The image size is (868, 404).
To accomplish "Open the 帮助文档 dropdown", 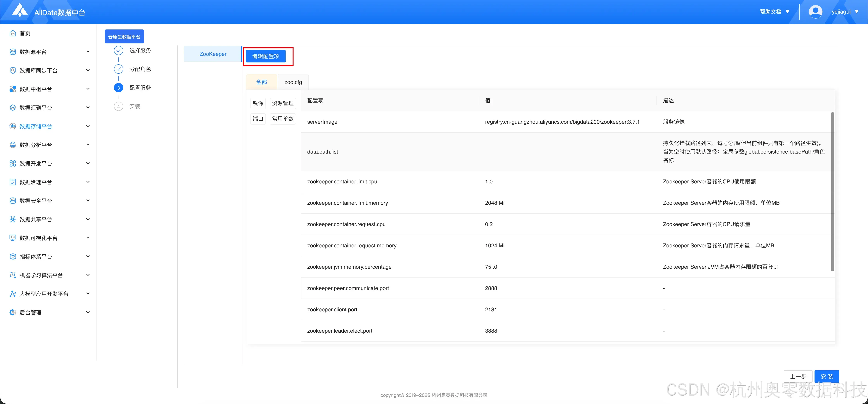I will (x=774, y=12).
